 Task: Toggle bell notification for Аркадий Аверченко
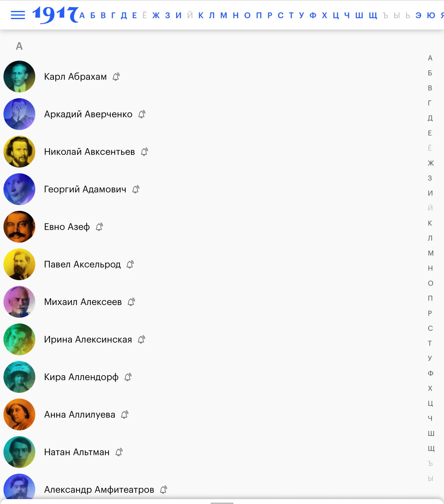tap(142, 114)
